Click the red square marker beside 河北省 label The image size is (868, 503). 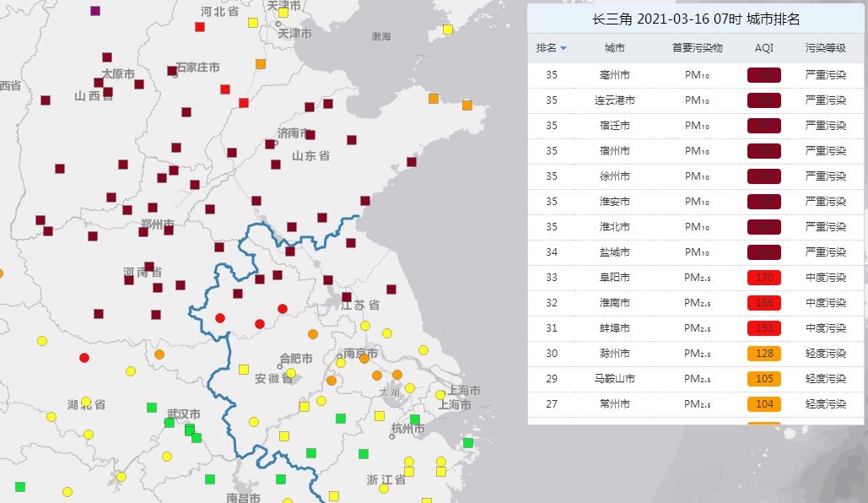coord(200,27)
